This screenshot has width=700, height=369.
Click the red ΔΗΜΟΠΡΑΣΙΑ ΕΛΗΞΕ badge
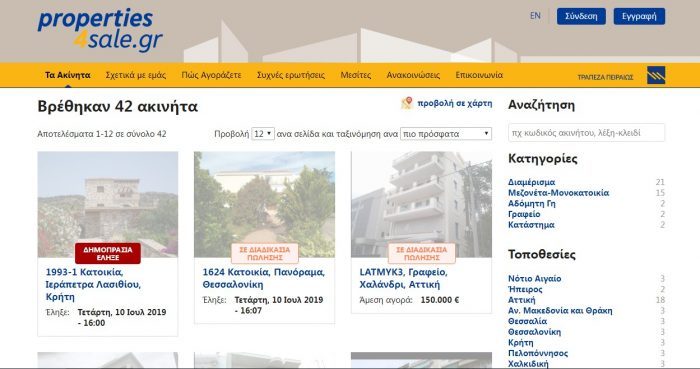tap(108, 253)
